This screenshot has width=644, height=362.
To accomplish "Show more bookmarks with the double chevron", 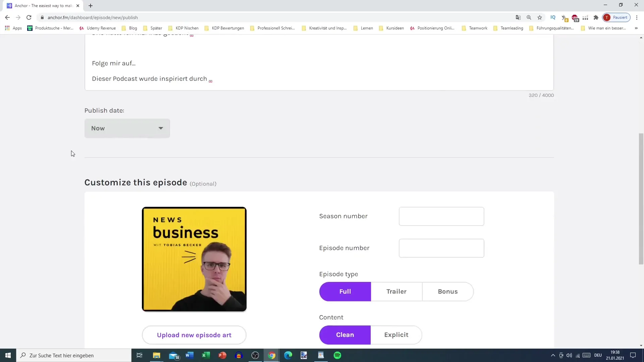I will (636, 28).
